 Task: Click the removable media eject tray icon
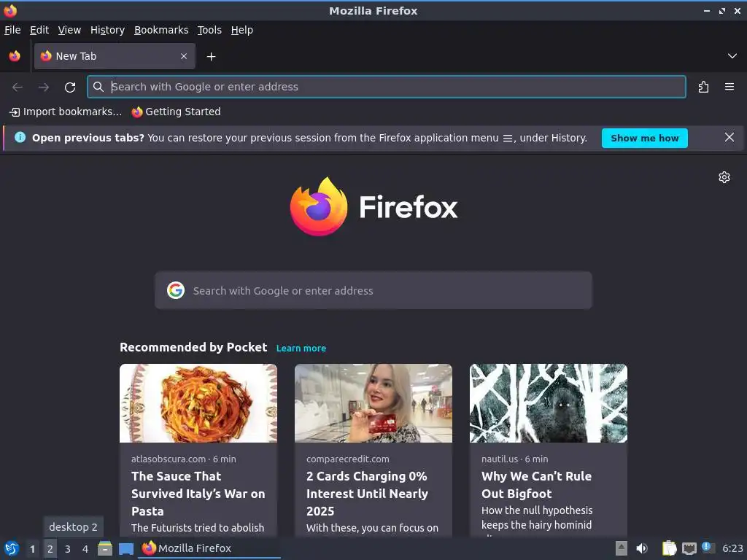(x=621, y=548)
